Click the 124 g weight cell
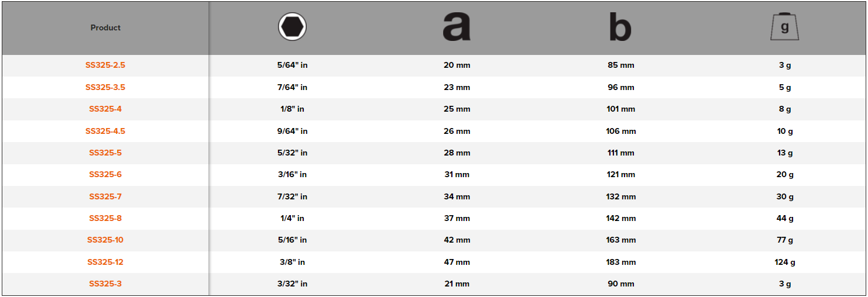The image size is (868, 297). tap(784, 262)
